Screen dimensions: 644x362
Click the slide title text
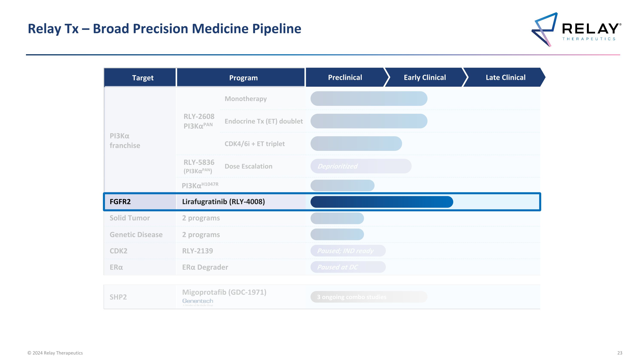coord(164,29)
